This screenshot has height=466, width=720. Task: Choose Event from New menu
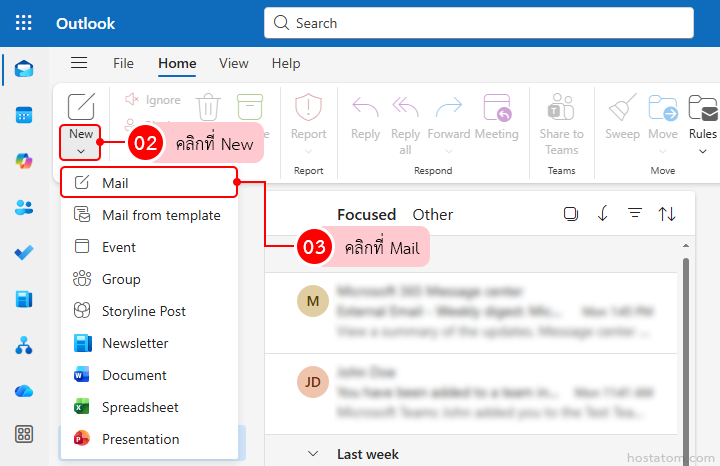149,247
